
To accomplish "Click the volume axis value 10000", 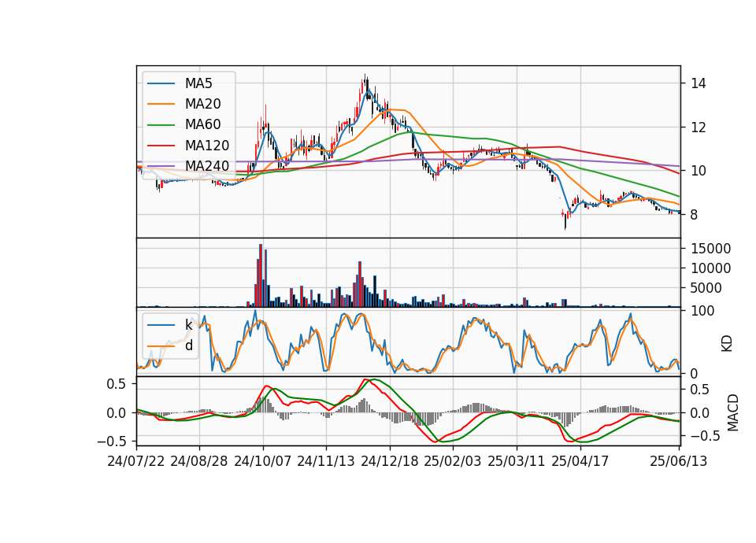I will tap(710, 268).
